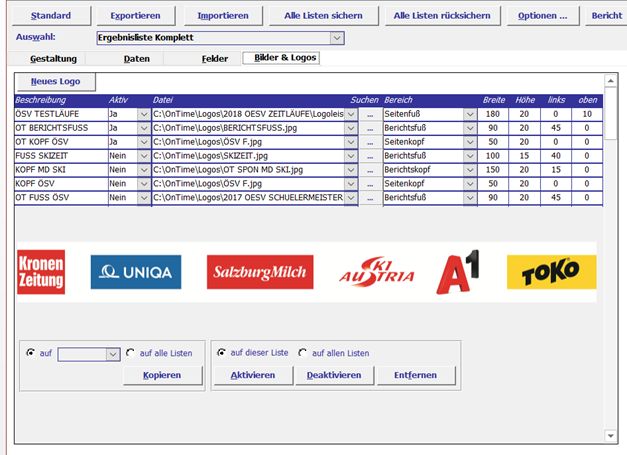Click the TOKO logo

pos(551,272)
